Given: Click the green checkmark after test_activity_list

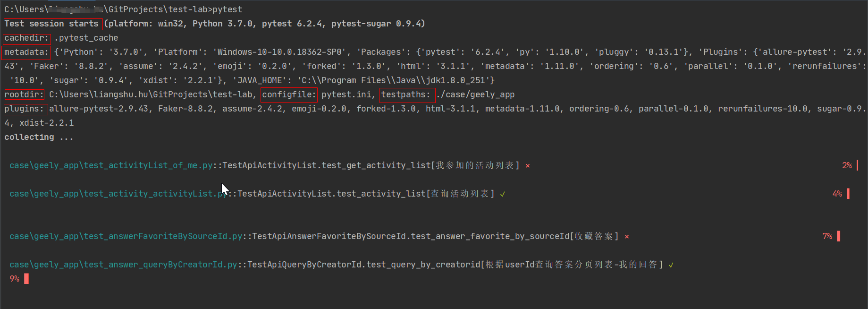Looking at the screenshot, I should (x=503, y=194).
